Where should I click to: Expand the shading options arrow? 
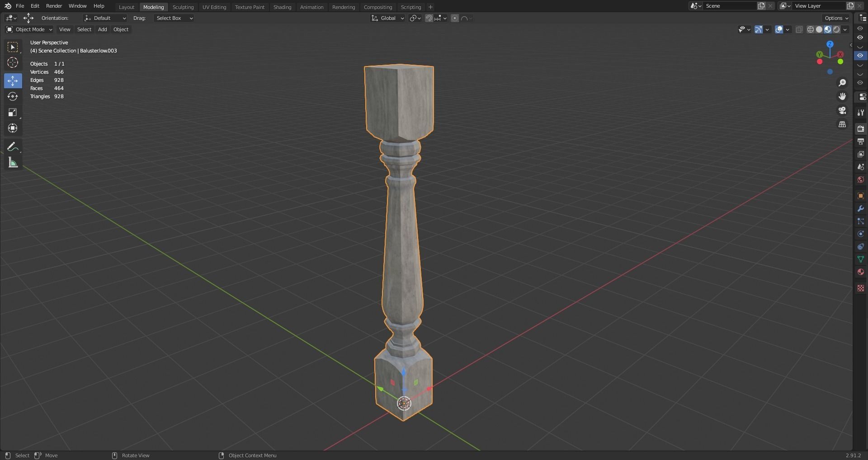(845, 29)
